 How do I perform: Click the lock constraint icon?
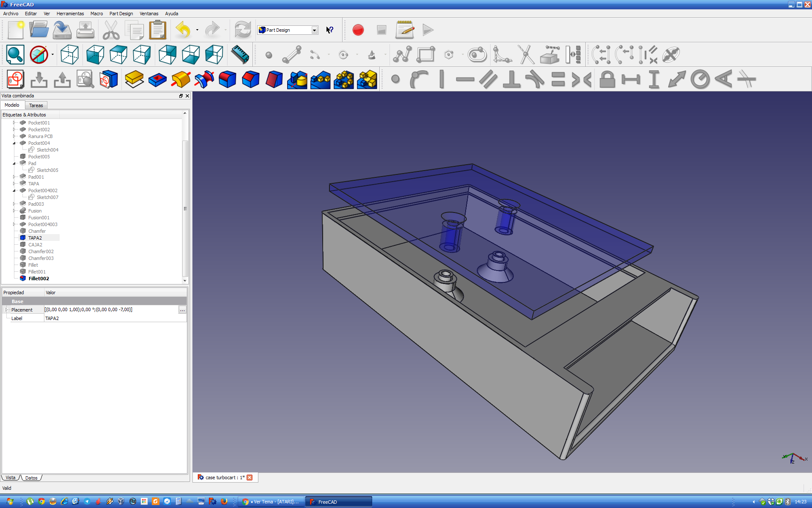pos(607,79)
